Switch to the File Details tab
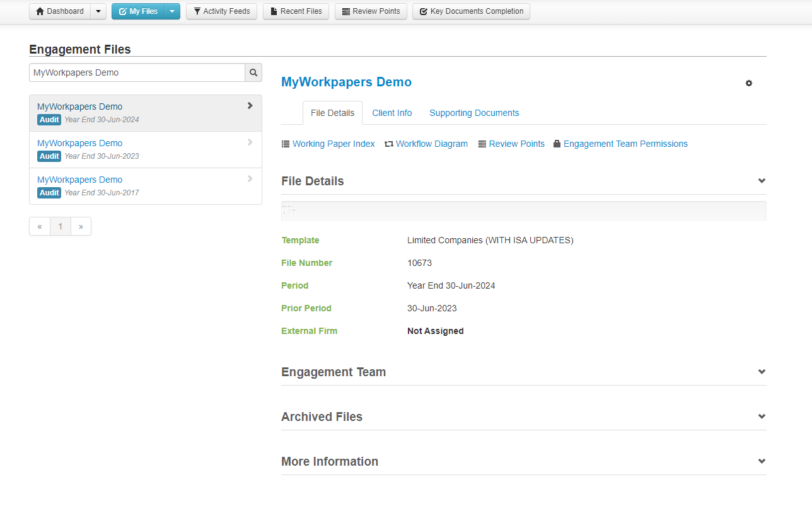 (332, 113)
